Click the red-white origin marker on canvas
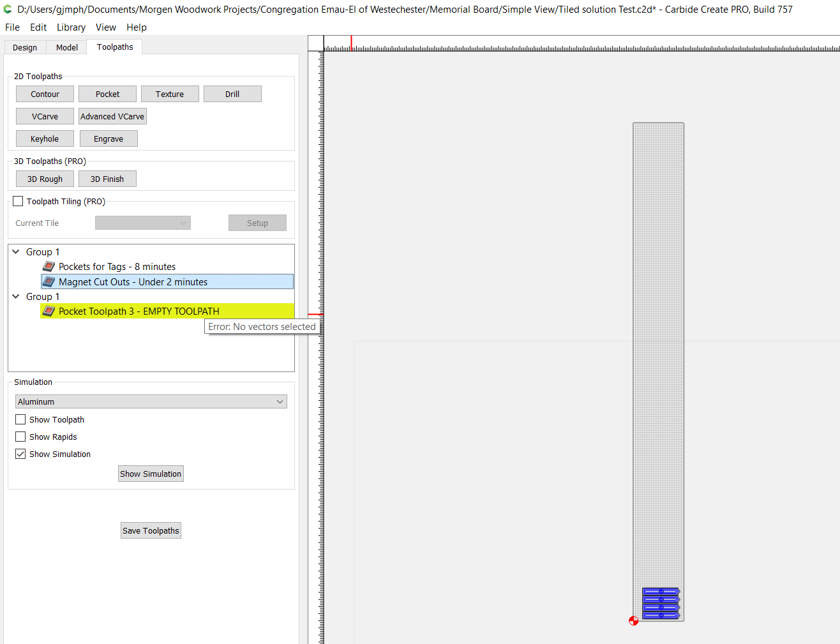The width and height of the screenshot is (840, 644). pos(633,620)
